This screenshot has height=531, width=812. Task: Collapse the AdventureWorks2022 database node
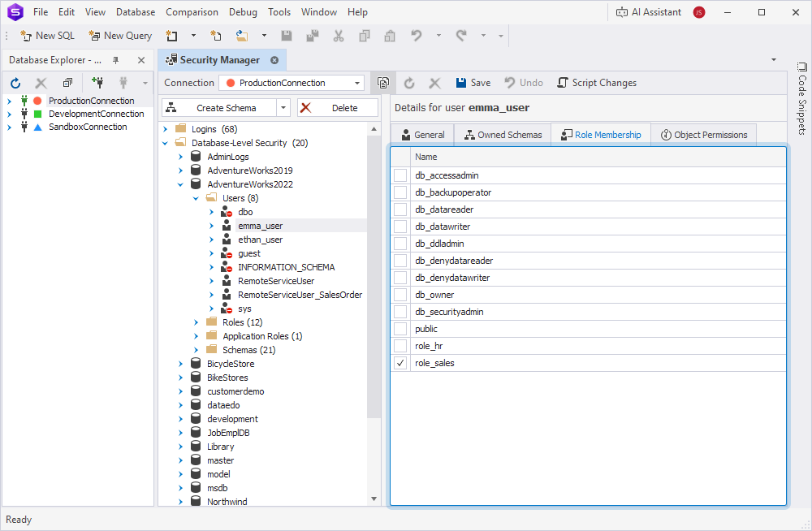[180, 183]
